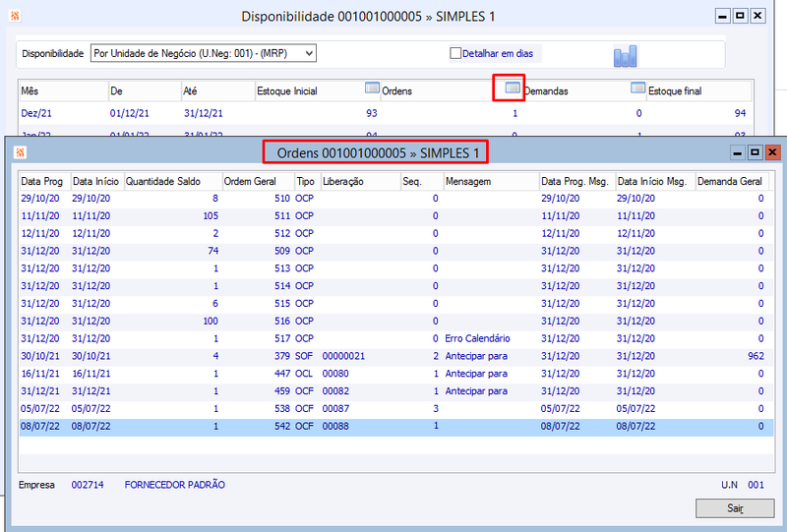Click the 31/12/21 Até date cell

[204, 113]
